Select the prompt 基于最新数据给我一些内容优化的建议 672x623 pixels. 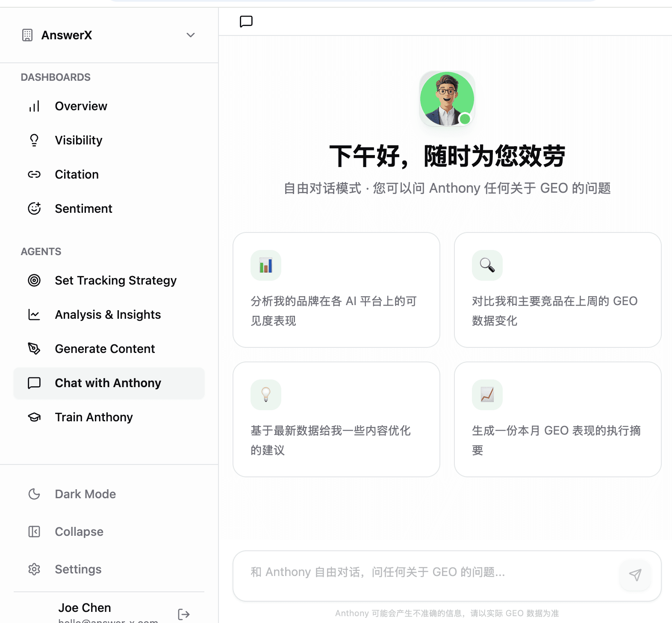(x=336, y=420)
